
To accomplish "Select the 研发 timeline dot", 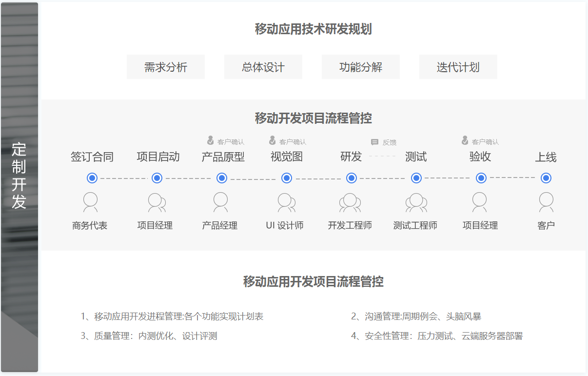I will [x=352, y=178].
